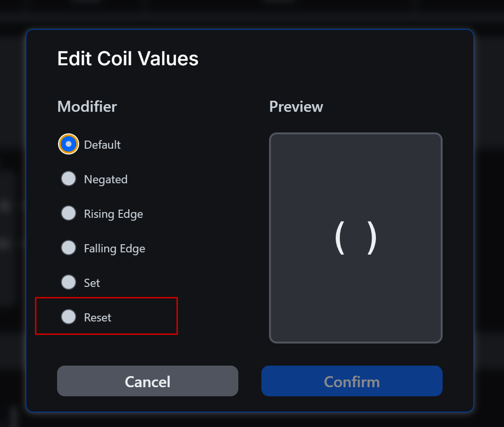Screen dimensions: 504x427
Task: Click the "Modifier" section heading
Action: tap(87, 107)
